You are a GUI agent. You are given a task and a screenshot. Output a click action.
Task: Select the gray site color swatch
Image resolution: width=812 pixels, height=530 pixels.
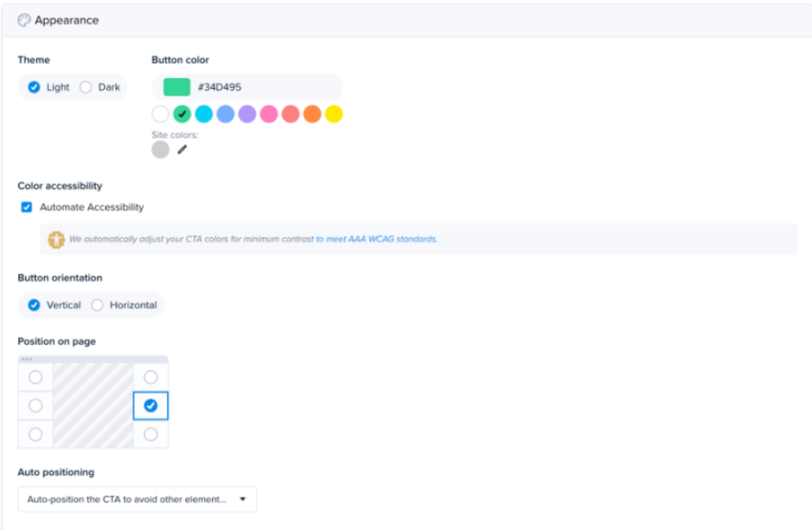(x=161, y=150)
